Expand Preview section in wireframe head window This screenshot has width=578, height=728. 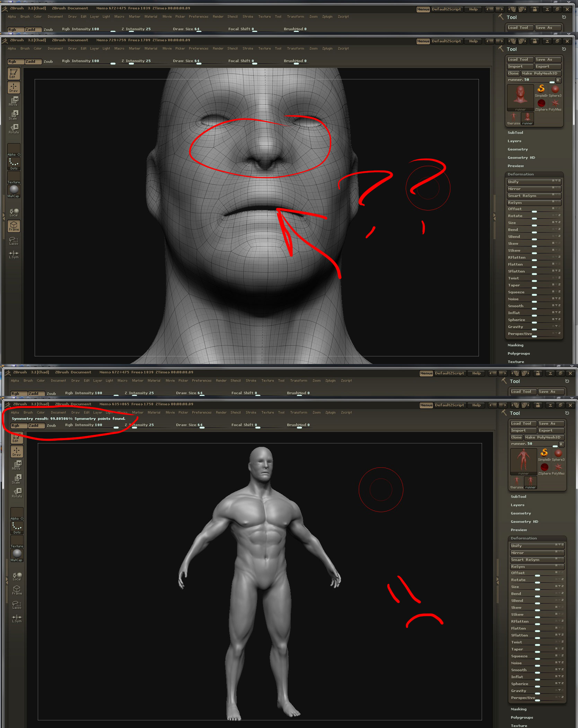click(516, 166)
